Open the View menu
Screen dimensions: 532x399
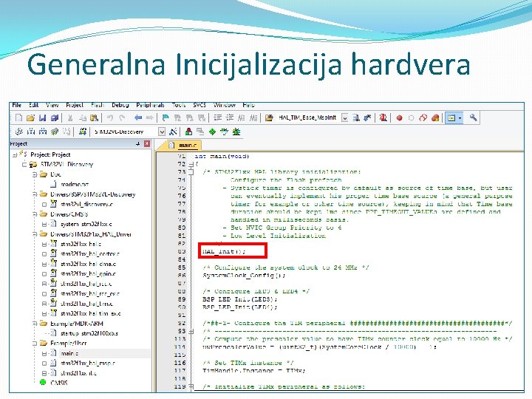52,105
